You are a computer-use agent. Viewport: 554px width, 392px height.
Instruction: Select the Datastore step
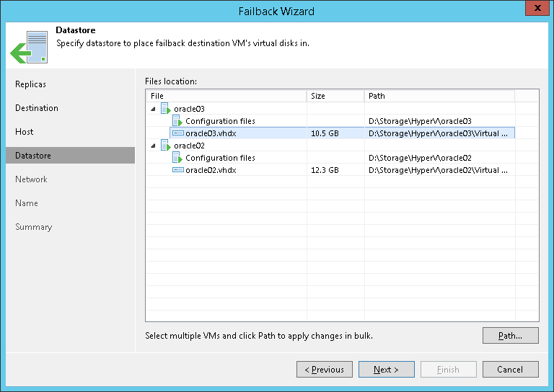pos(70,155)
